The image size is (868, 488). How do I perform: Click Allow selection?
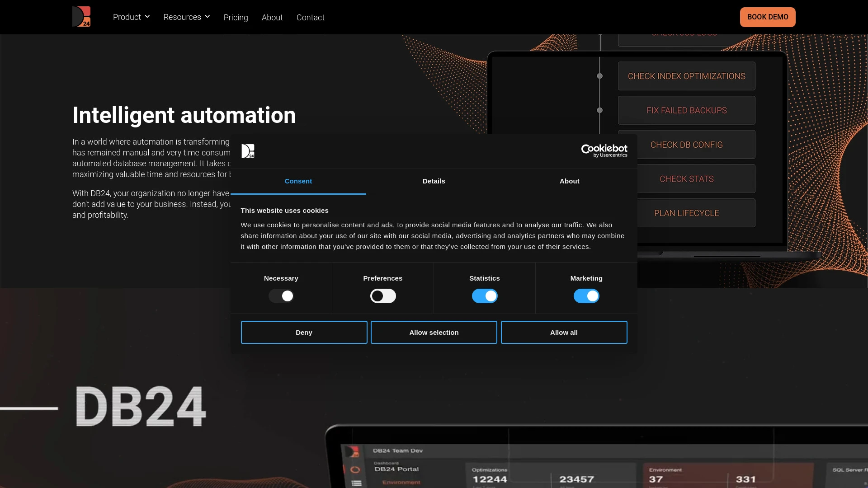coord(434,332)
